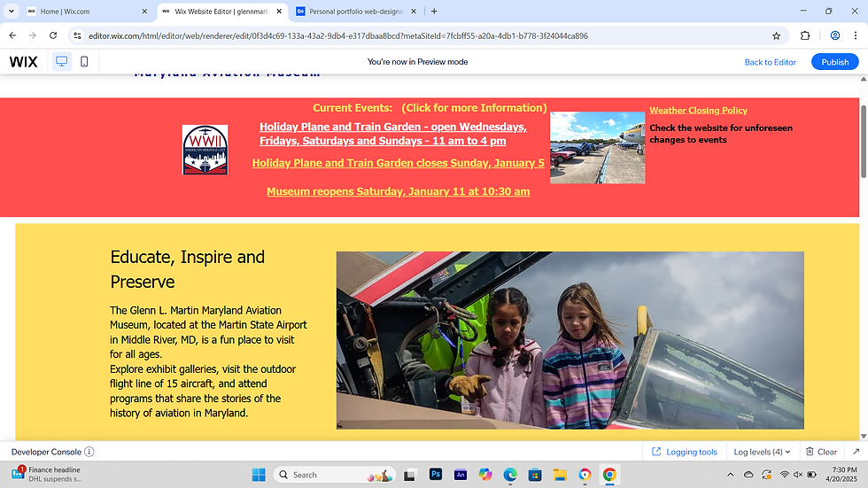The width and height of the screenshot is (868, 488).
Task: Open Holiday Plane and Train Garden open days link
Action: click(x=393, y=134)
